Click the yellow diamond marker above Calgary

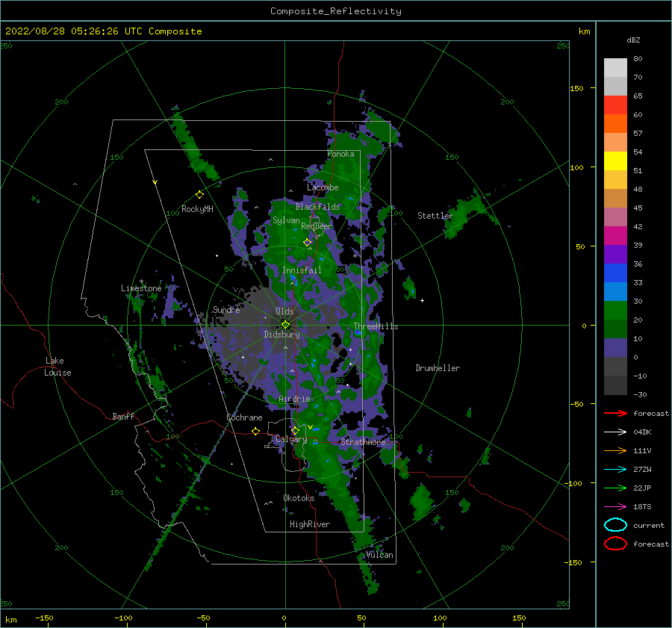[x=295, y=430]
